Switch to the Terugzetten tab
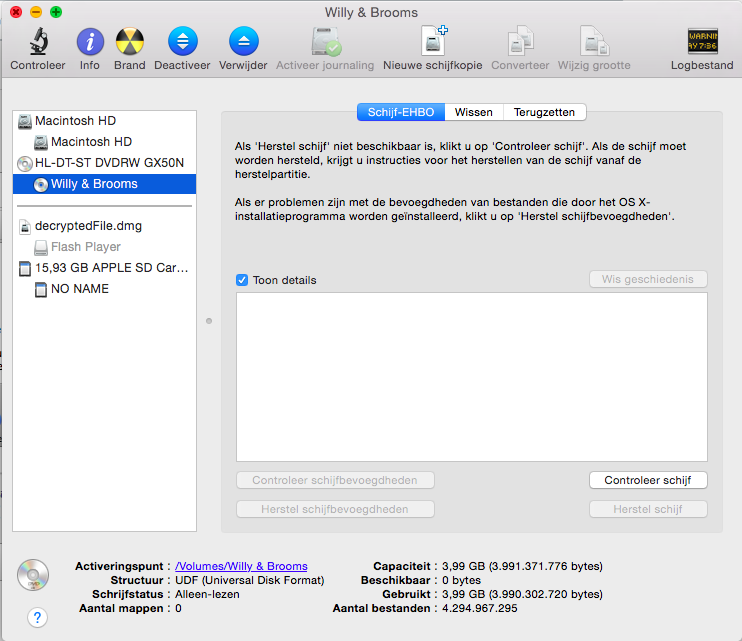This screenshot has height=641, width=742. (545, 112)
